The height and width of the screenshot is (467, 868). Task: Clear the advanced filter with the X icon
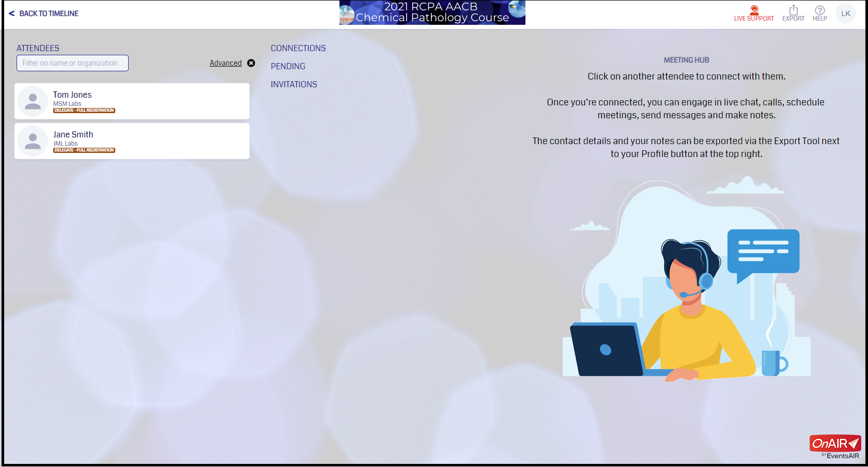coord(251,63)
